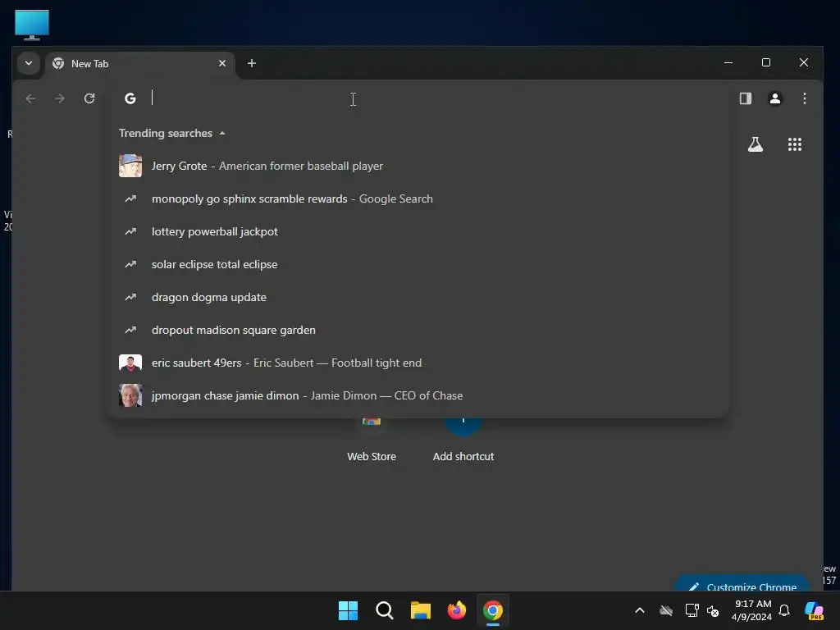Click the muted volume tray icon
Viewport: 840px width, 630px height.
click(713, 610)
